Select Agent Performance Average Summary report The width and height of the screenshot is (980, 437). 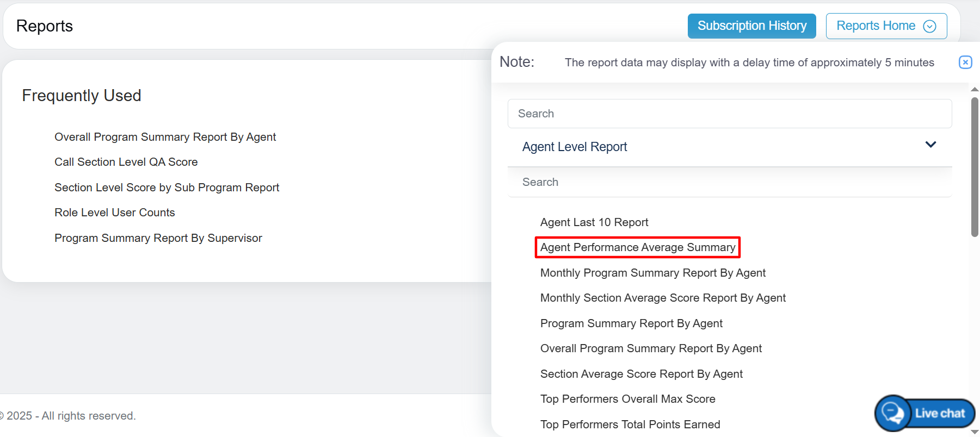637,247
